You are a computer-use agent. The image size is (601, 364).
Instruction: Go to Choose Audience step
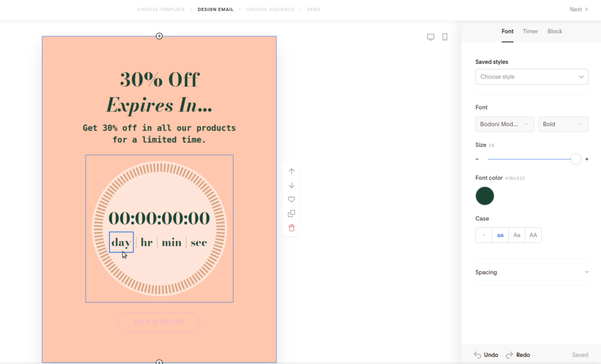(x=270, y=9)
